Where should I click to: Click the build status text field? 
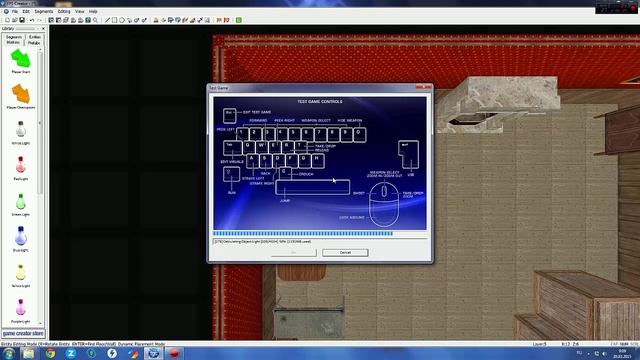(320, 242)
